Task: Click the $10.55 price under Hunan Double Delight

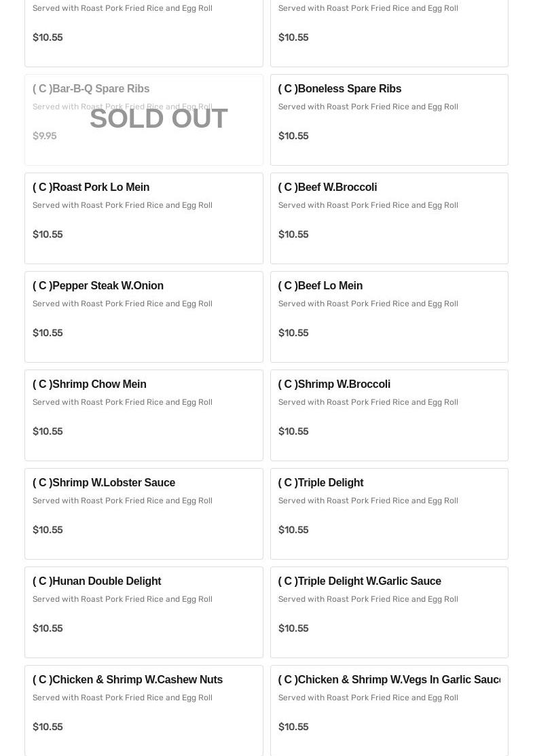Action: coord(48,628)
